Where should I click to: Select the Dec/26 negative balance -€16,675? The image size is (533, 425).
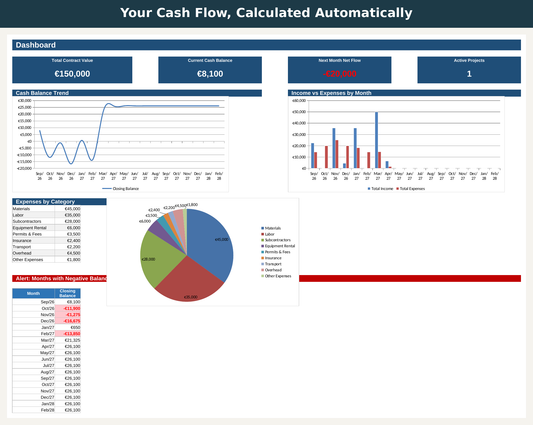point(68,321)
